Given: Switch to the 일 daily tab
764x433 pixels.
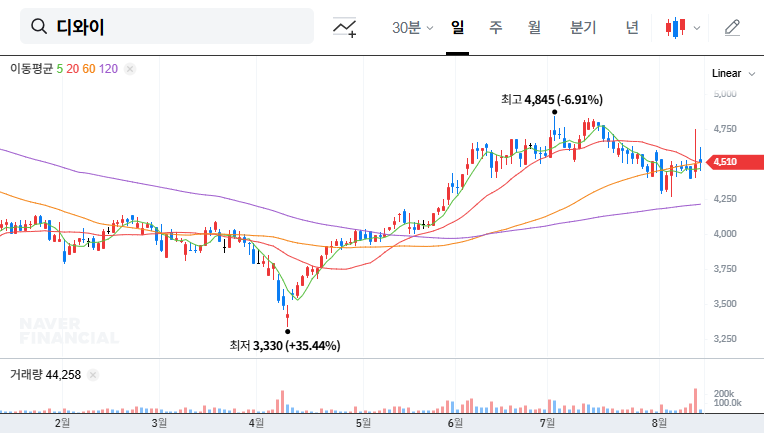Looking at the screenshot, I should click(x=457, y=28).
